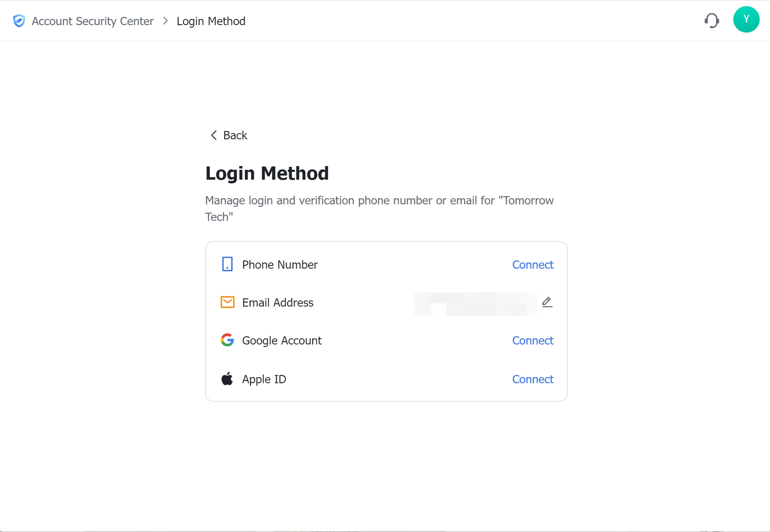The height and width of the screenshot is (532, 770).
Task: Click the shield icon in the breadcrumb
Action: click(19, 21)
